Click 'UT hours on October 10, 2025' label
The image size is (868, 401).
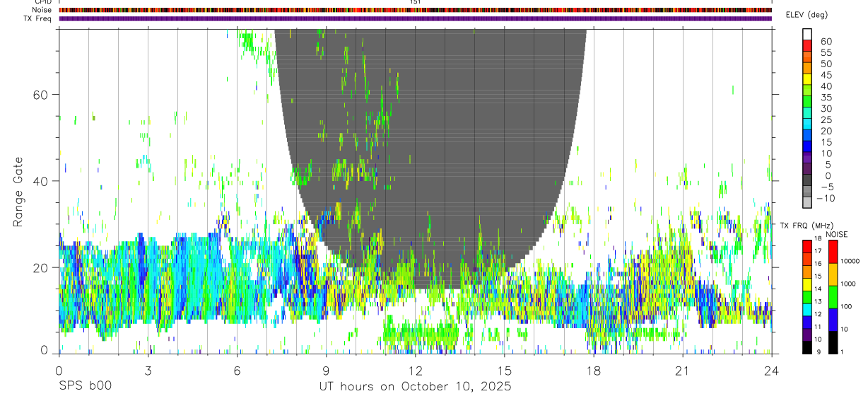coord(416,386)
